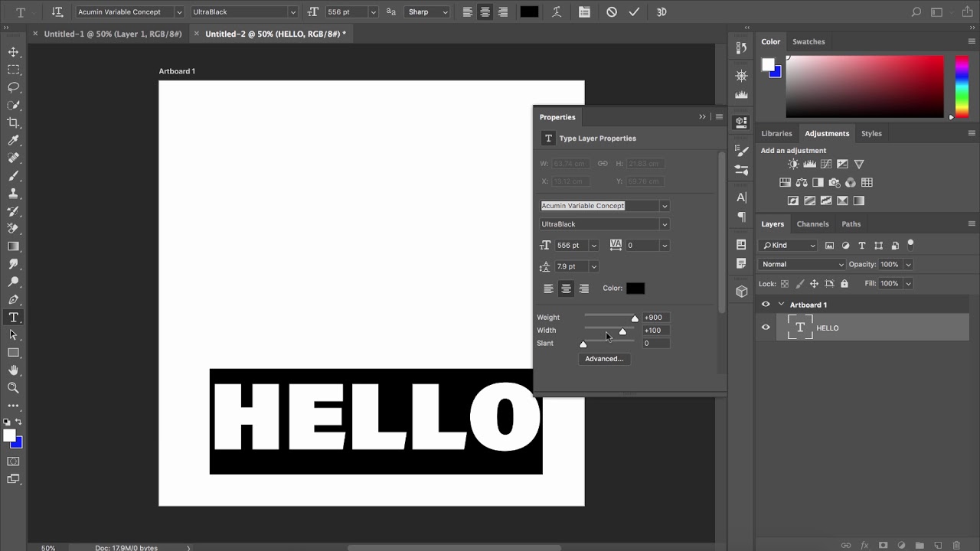Commit current text edits with checkmark
The height and width of the screenshot is (551, 980).
(x=634, y=11)
